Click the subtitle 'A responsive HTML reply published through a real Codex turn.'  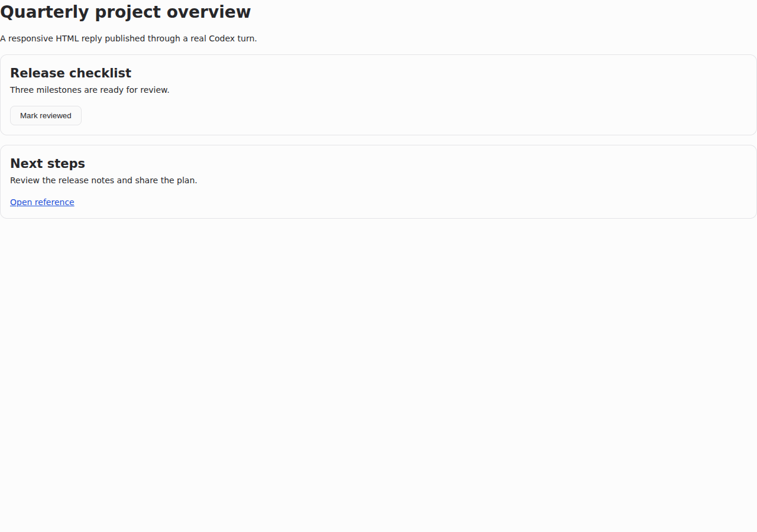(128, 38)
